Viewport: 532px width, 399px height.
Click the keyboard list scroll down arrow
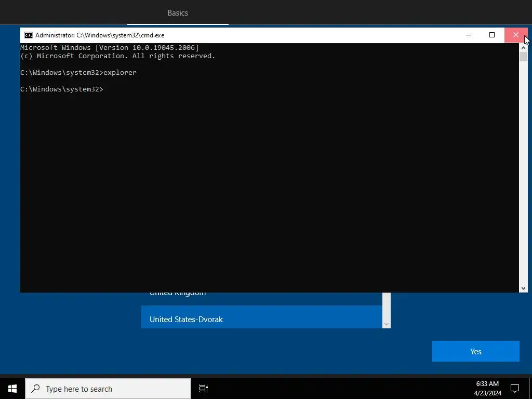tap(386, 324)
